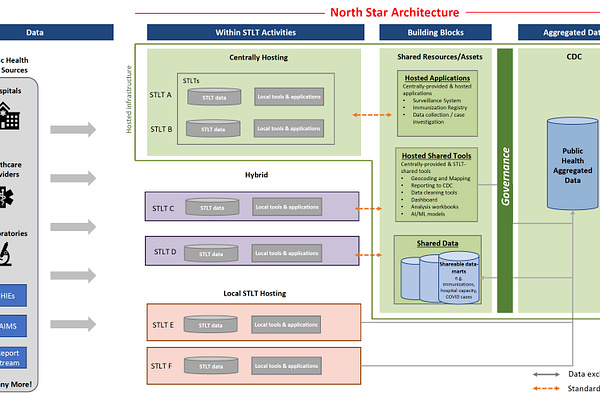
Task: Click the Analysis workbooks bullet
Action: (435, 207)
